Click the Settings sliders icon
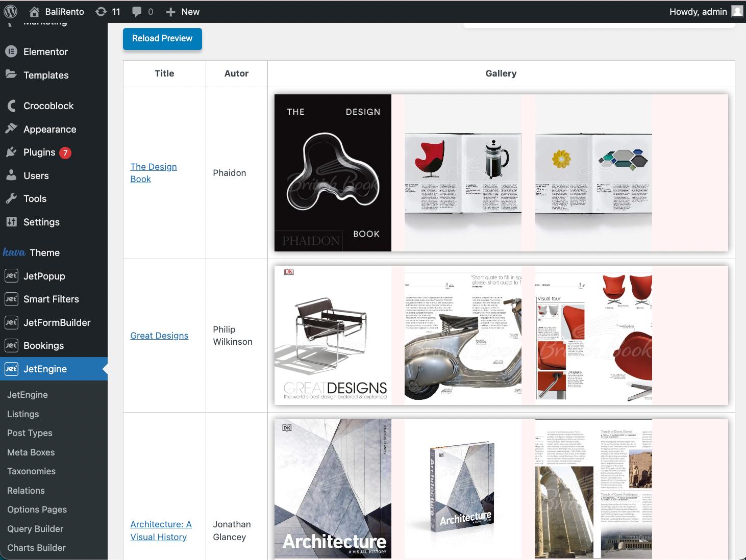The image size is (746, 560). click(x=11, y=222)
